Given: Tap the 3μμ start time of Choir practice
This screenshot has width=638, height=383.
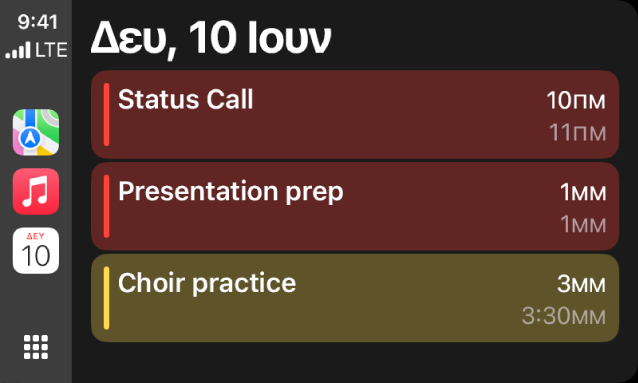Looking at the screenshot, I should point(581,284).
